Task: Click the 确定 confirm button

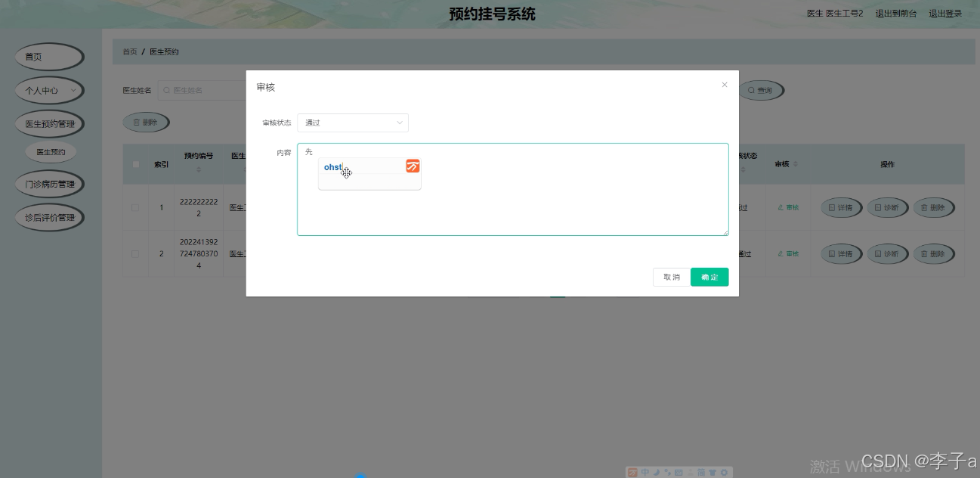Action: tap(709, 277)
